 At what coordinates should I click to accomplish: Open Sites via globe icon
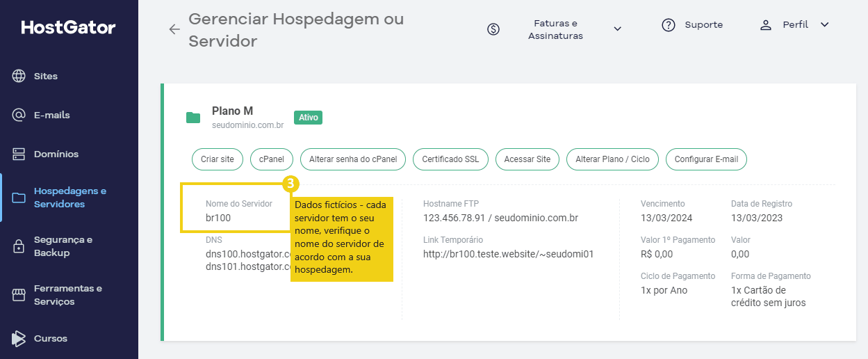coord(19,77)
